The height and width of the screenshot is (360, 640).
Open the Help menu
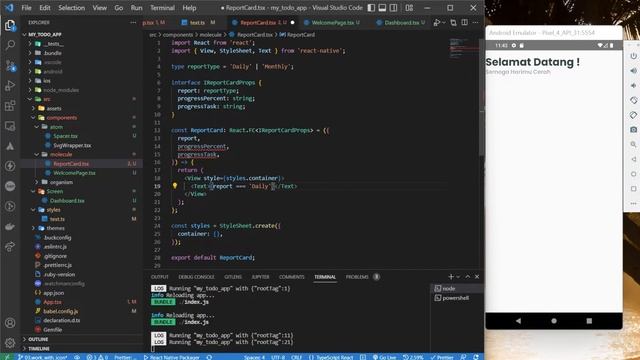coord(189,8)
